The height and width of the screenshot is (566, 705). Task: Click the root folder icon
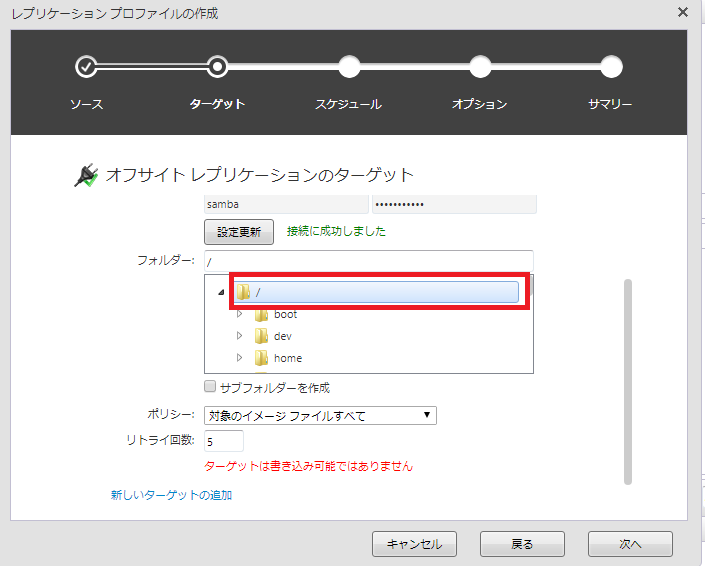[243, 292]
